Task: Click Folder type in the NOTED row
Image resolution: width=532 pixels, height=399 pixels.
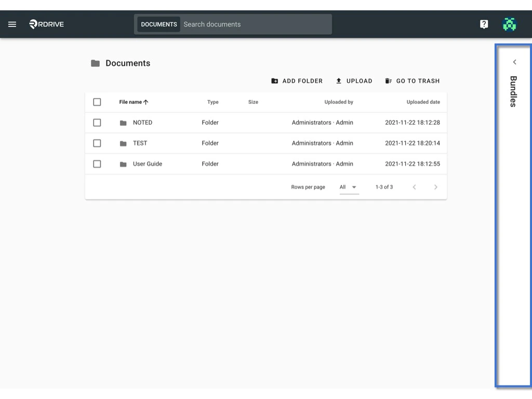Action: tap(210, 123)
